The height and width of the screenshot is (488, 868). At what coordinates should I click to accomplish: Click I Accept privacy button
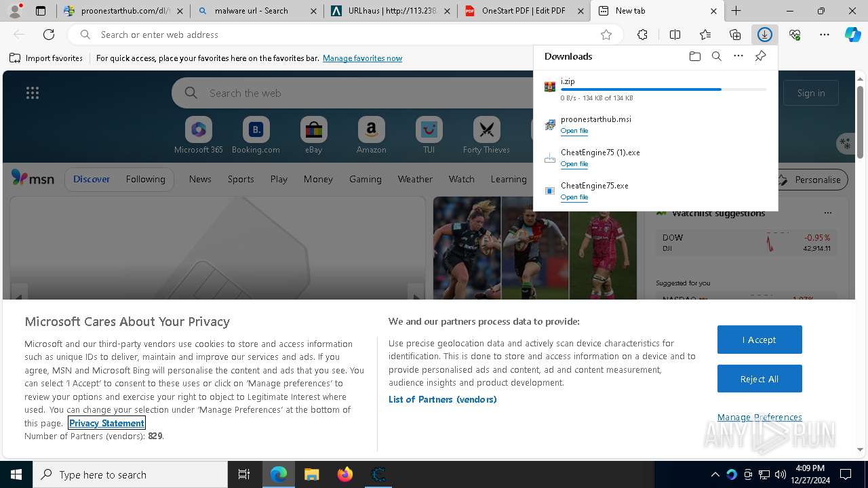759,340
